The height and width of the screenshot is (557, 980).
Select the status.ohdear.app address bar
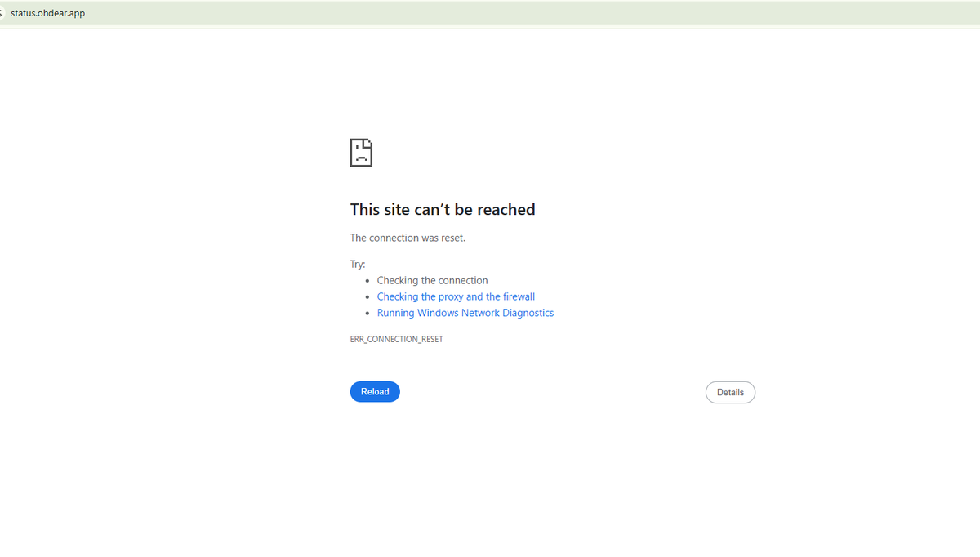click(x=490, y=13)
